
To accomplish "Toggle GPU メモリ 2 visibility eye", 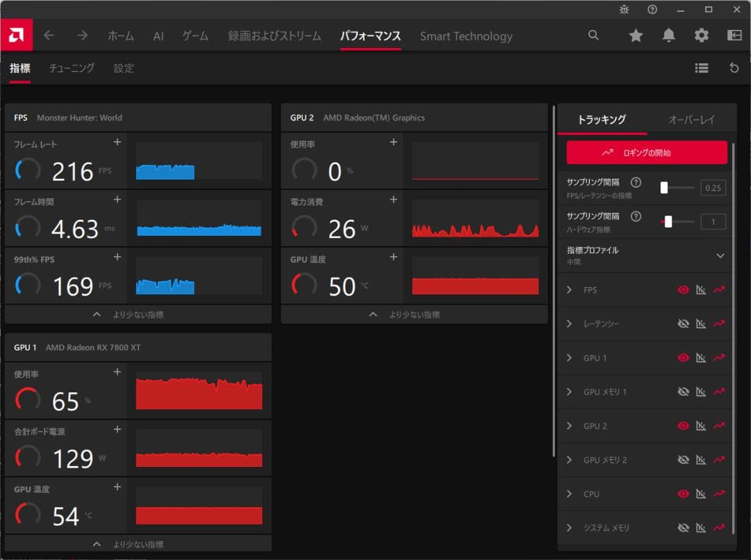I will (684, 460).
